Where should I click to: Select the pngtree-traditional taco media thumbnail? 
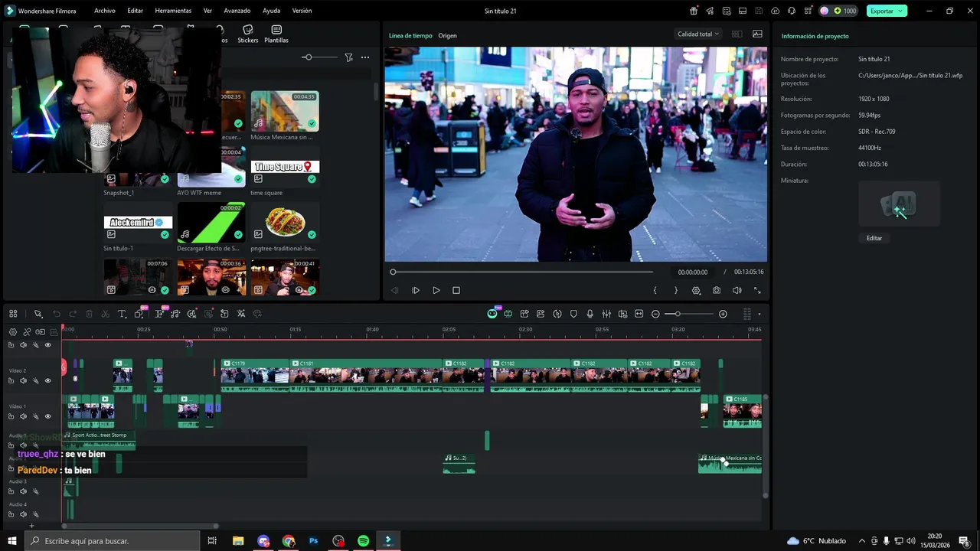(285, 222)
